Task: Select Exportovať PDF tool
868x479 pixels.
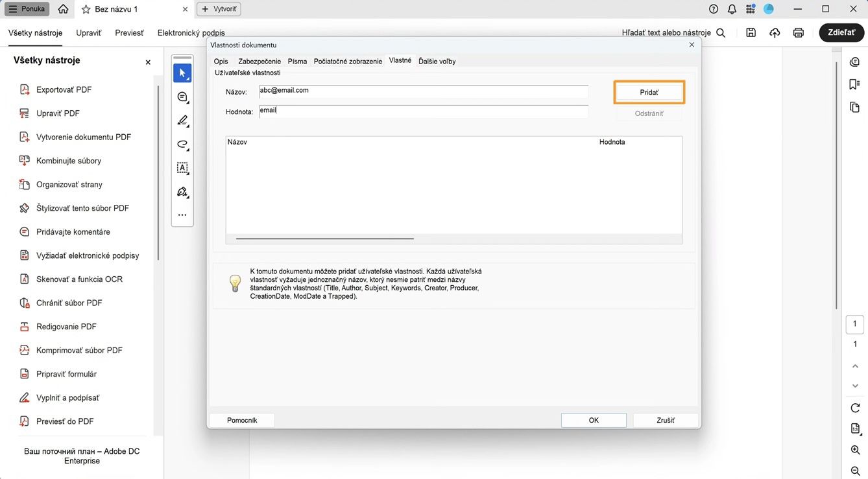Action: pos(64,89)
